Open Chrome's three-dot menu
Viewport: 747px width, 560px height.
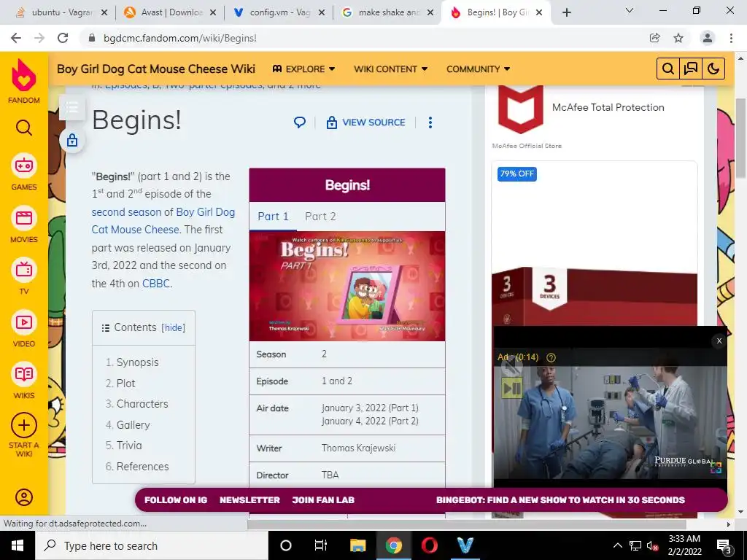[731, 38]
